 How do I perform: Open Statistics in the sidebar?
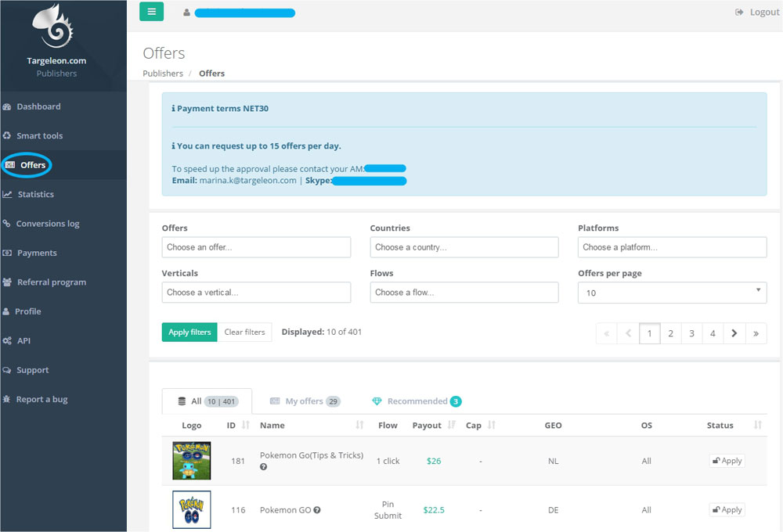tap(35, 194)
